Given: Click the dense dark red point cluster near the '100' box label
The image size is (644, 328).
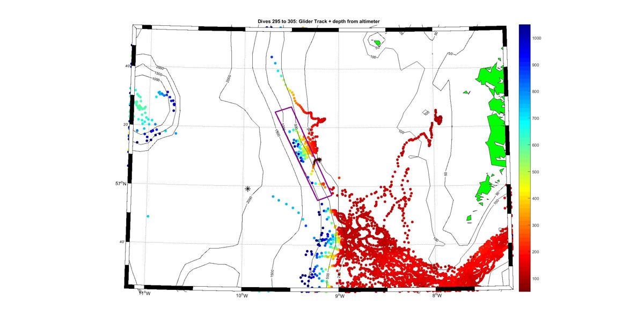Looking at the screenshot, I should click(437, 119).
